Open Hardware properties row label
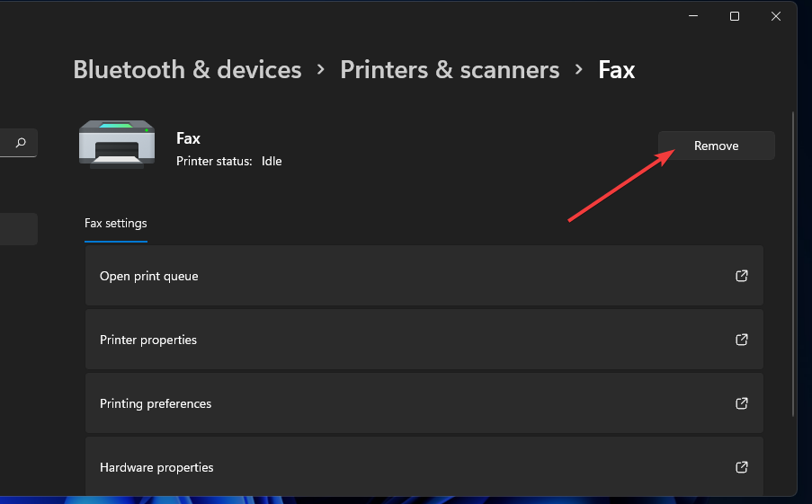The image size is (812, 504). (x=156, y=467)
